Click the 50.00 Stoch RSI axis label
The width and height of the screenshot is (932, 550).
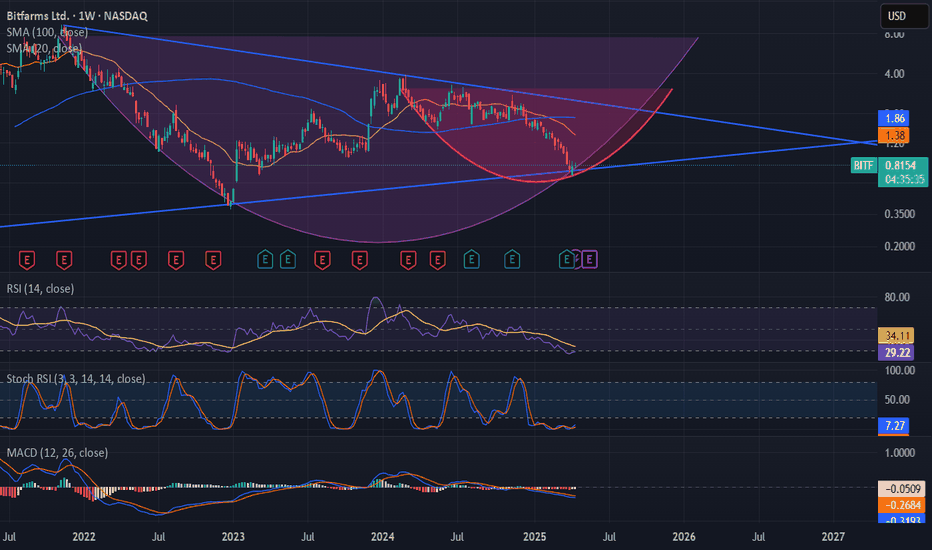(x=897, y=400)
